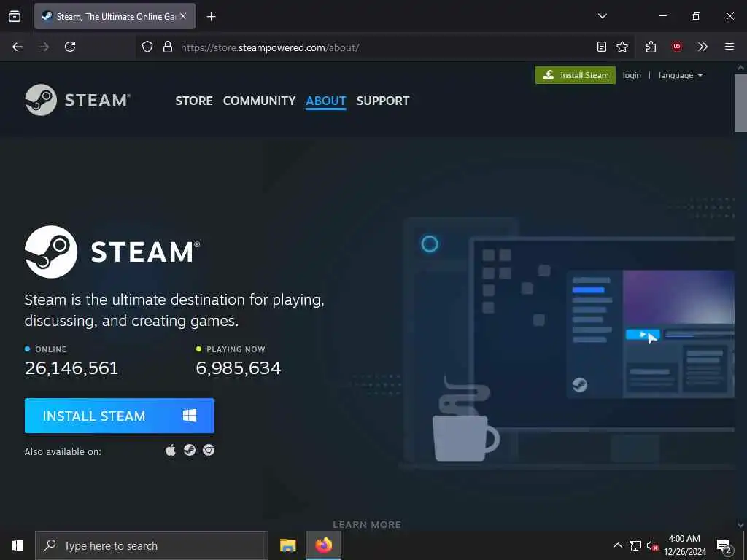Screen dimensions: 747x560
Task: Open the Firefox View icon
Action: tap(15, 16)
